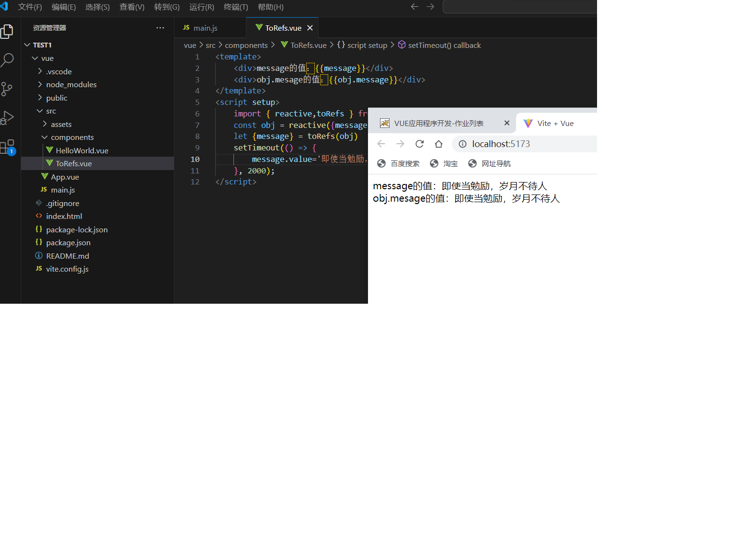
Task: Open the 帮助(H) menu
Action: point(271,7)
